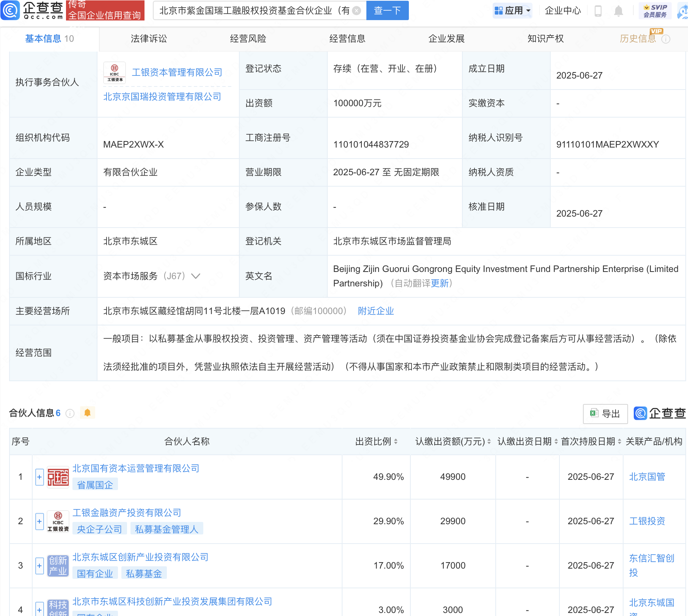
Task: Switch to the 基本信息 tab
Action: [x=49, y=39]
